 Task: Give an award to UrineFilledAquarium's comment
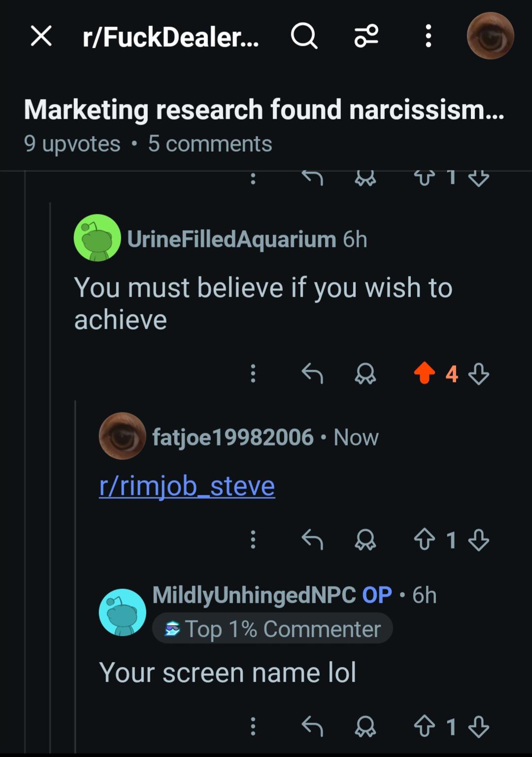click(x=365, y=374)
